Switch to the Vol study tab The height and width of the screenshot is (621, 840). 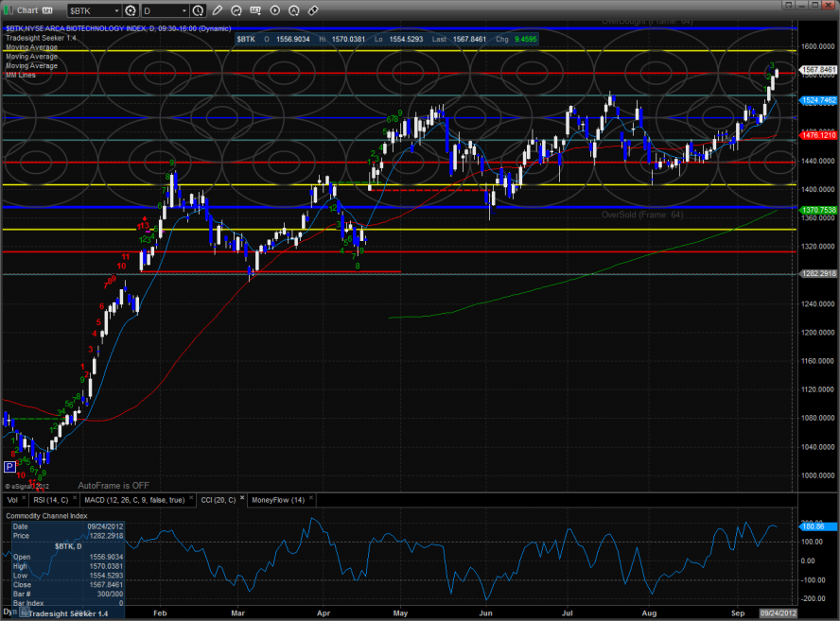tap(12, 498)
